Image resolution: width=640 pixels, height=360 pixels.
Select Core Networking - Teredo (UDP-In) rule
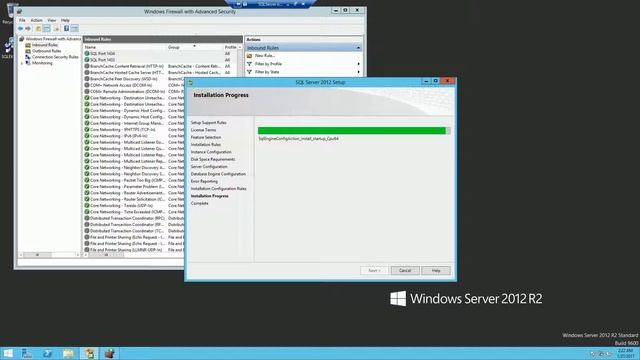121,206
